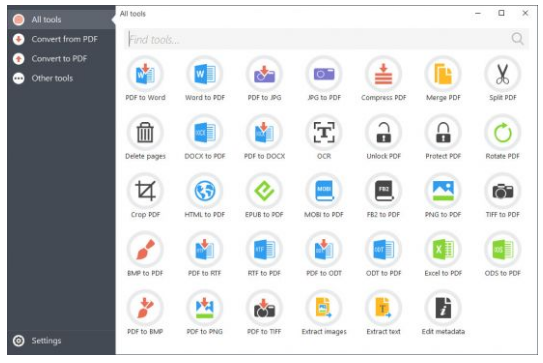Show the Convert to PDF category

(x=61, y=59)
